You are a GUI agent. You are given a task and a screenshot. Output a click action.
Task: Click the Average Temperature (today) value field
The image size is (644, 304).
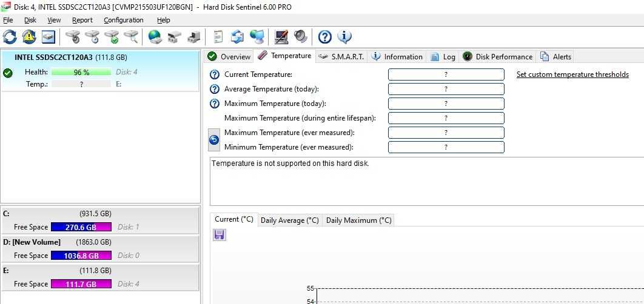point(446,89)
